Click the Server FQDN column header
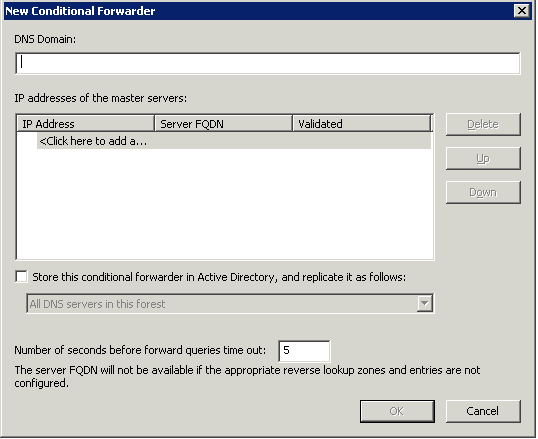Screen dimensions: 538x439 point(223,124)
